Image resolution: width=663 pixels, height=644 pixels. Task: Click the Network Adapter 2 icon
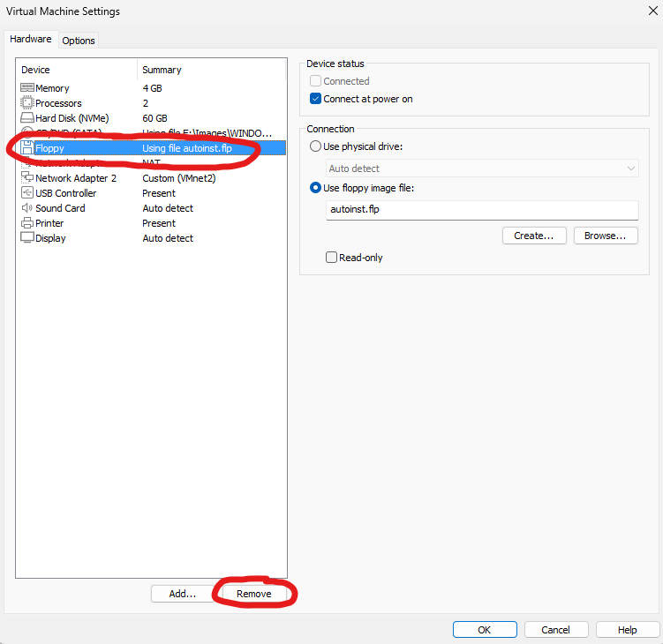tap(26, 178)
